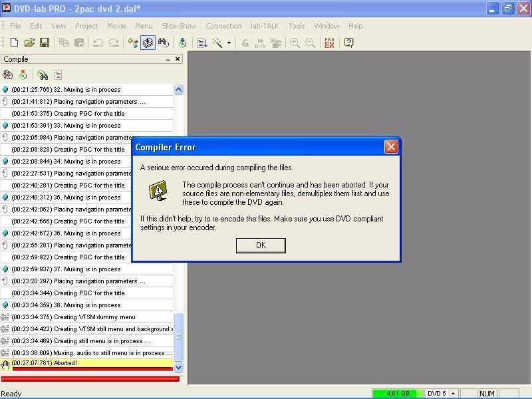Viewport: 532px width, 399px height.
Task: Save the project with the floppy icon
Action: point(45,43)
